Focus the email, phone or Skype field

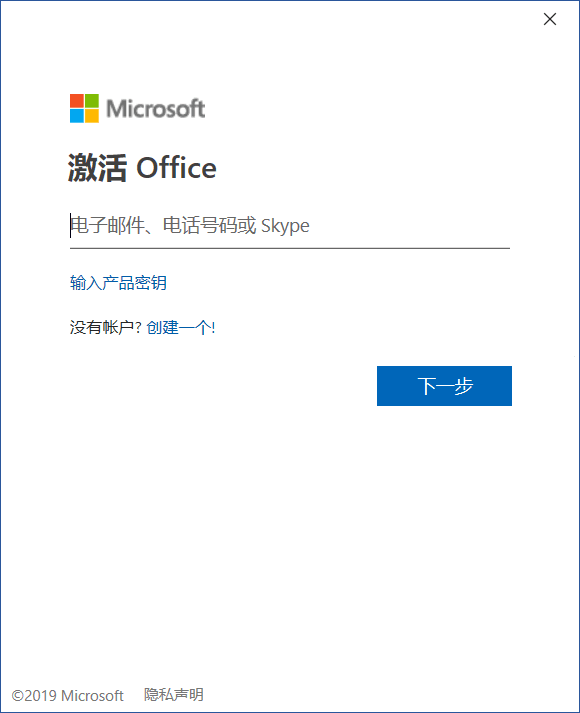[x=290, y=226]
